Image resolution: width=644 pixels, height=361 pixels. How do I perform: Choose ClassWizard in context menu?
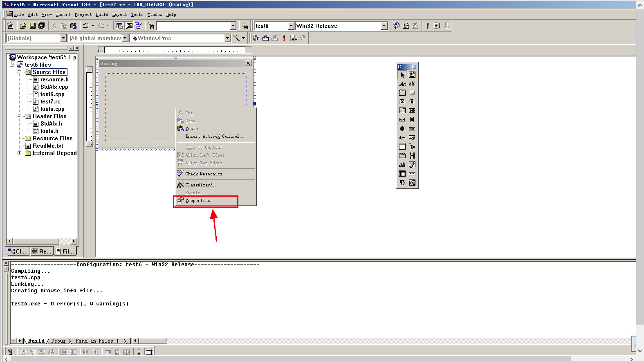coord(215,185)
